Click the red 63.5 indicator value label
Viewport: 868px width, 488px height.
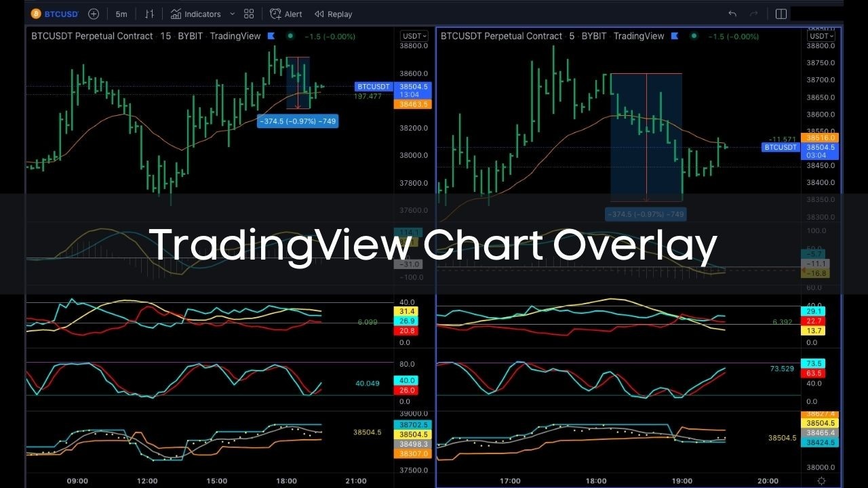click(814, 373)
